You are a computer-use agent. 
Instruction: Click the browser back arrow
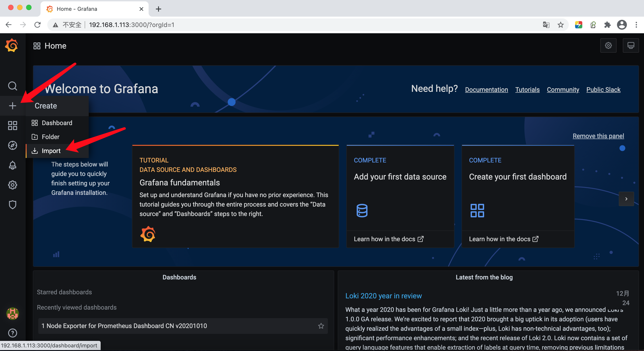tap(9, 25)
